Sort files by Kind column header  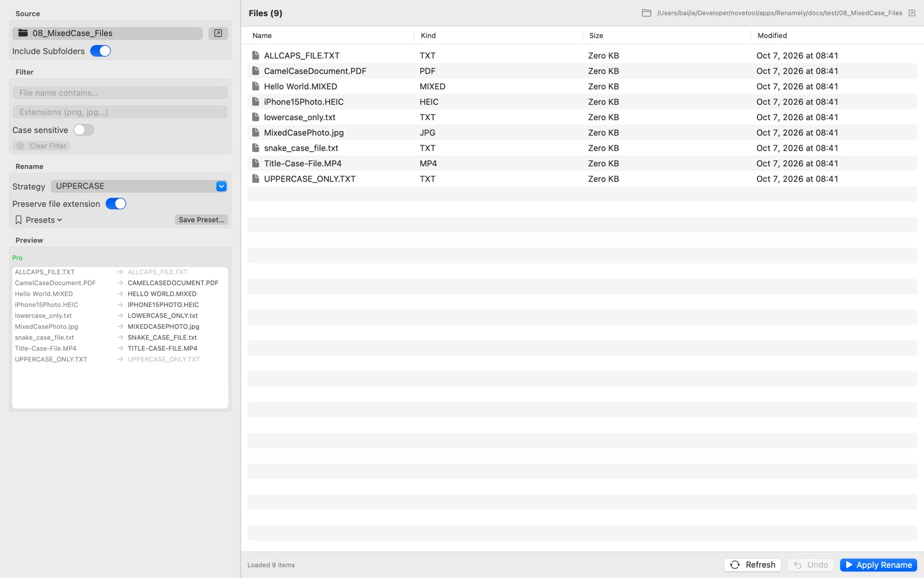tap(429, 35)
